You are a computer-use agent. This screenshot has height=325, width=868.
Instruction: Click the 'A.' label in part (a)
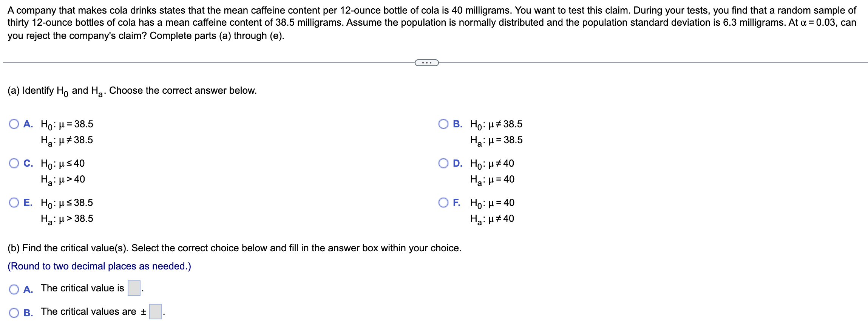[x=28, y=124]
